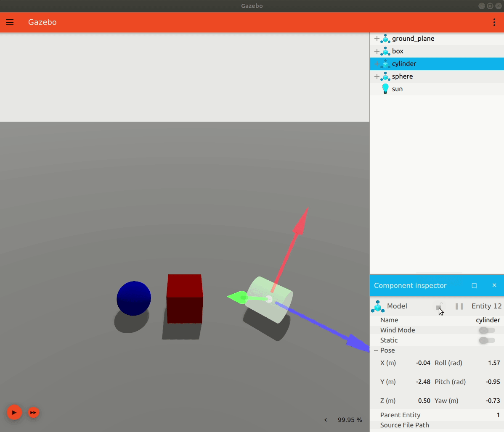Click the Parent Entity row
Viewport: 504px width, 432px height.
(x=437, y=415)
